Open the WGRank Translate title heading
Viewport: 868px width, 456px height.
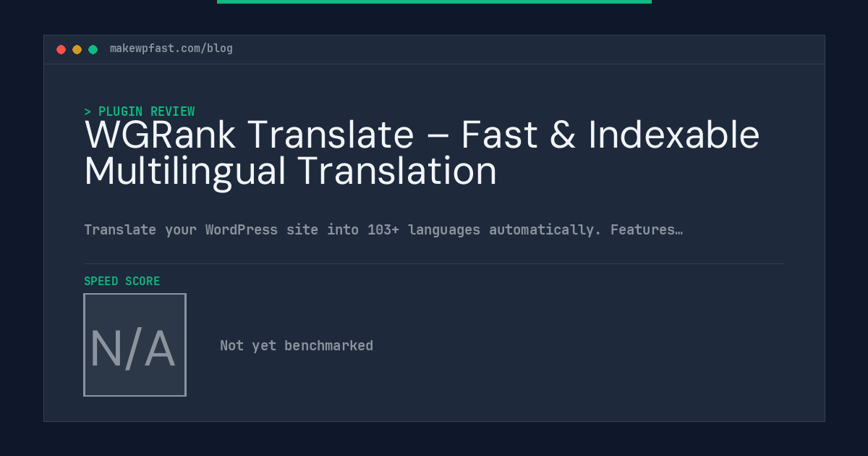coord(422,153)
